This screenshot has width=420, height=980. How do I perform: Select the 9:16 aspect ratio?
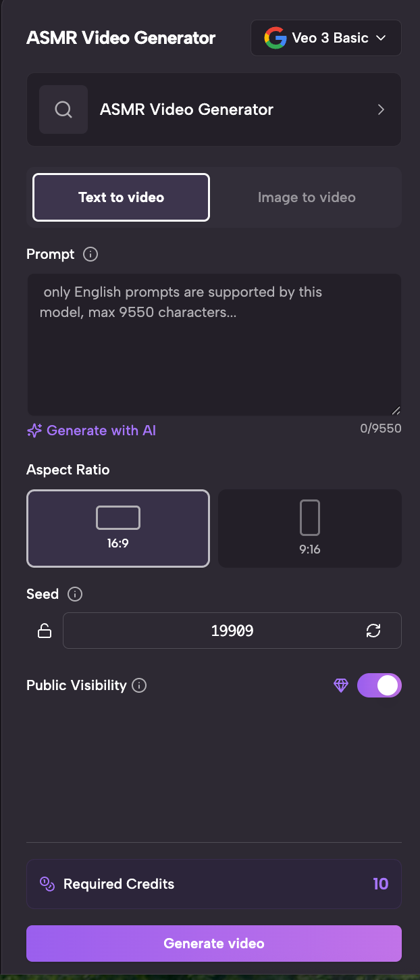click(x=310, y=529)
